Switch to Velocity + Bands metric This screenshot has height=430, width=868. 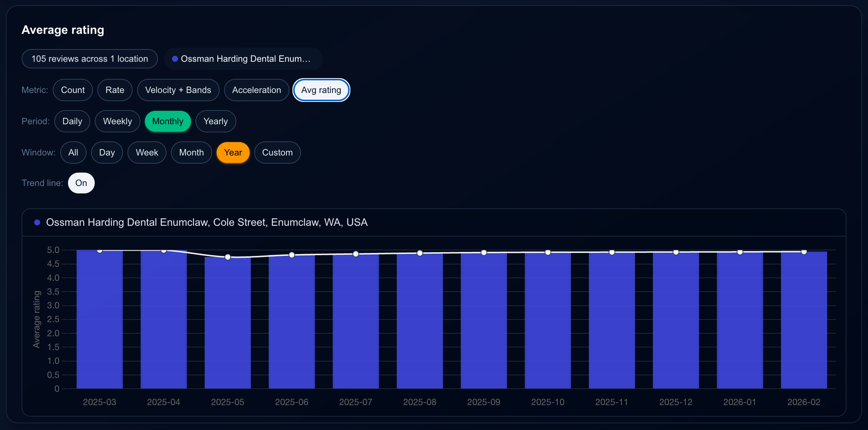pos(178,90)
